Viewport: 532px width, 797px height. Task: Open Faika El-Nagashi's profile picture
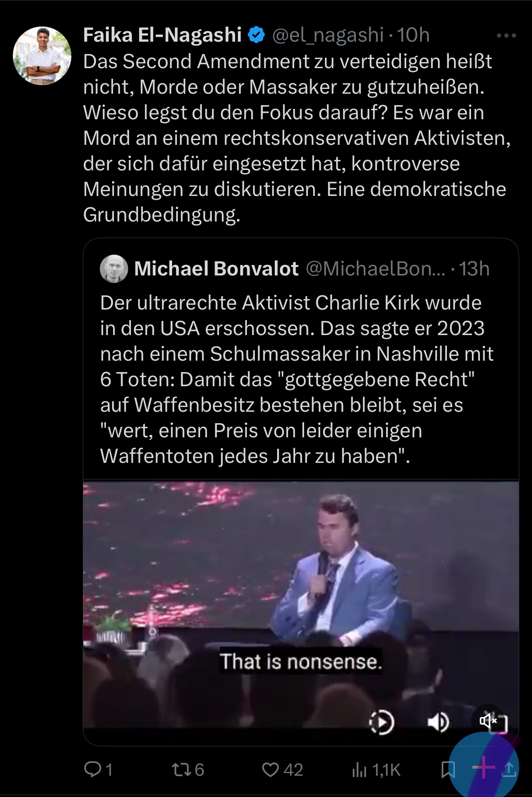[42, 56]
